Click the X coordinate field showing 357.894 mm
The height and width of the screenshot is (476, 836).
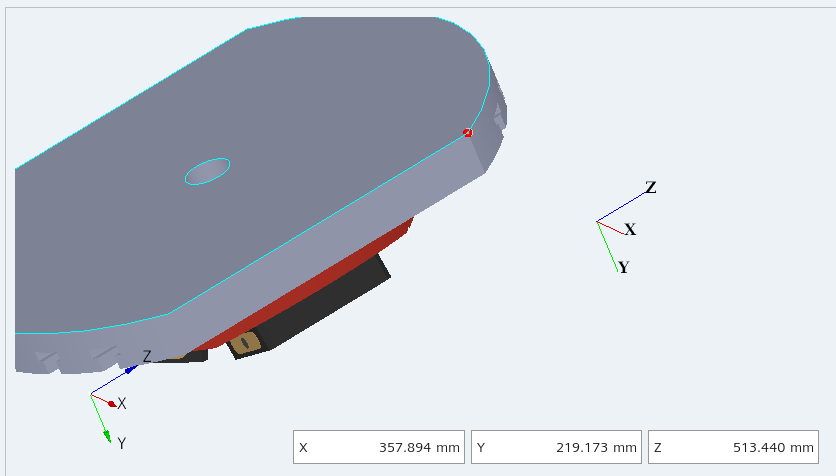(x=378, y=447)
